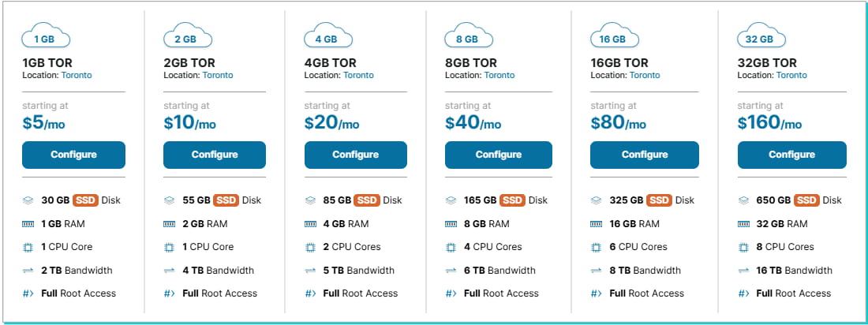Configure the $40/mo 8GB plan

pyautogui.click(x=496, y=155)
